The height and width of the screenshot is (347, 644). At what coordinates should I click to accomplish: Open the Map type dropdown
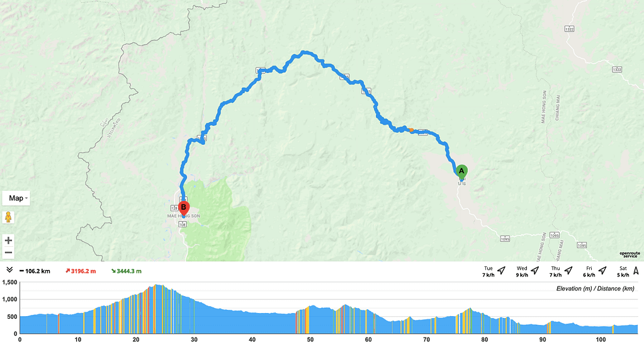(16, 198)
